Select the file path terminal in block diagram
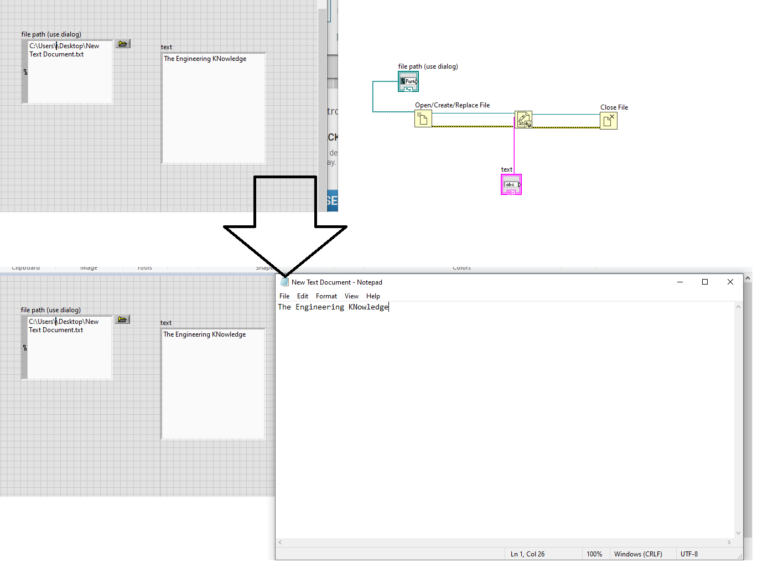768x578 pixels. coord(407,81)
